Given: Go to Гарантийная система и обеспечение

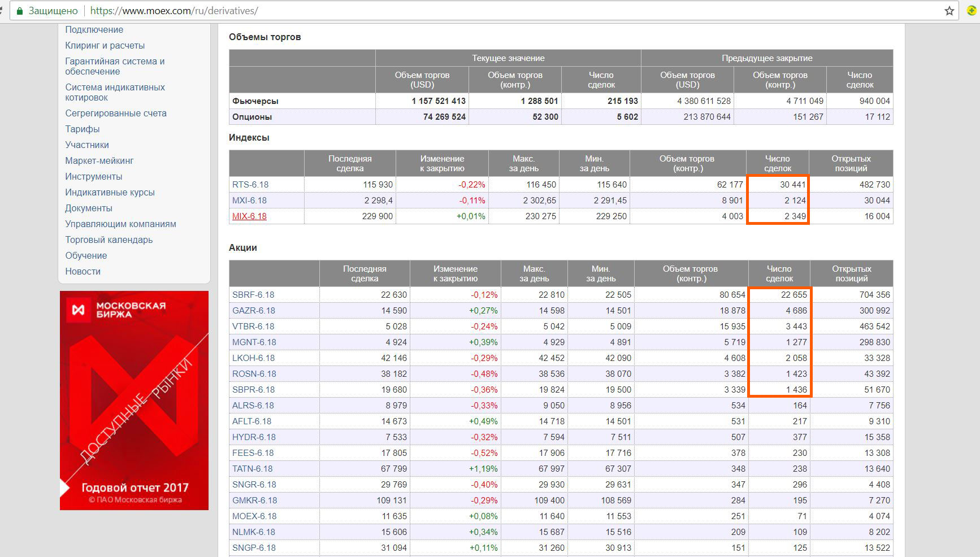Looking at the screenshot, I should click(x=115, y=66).
